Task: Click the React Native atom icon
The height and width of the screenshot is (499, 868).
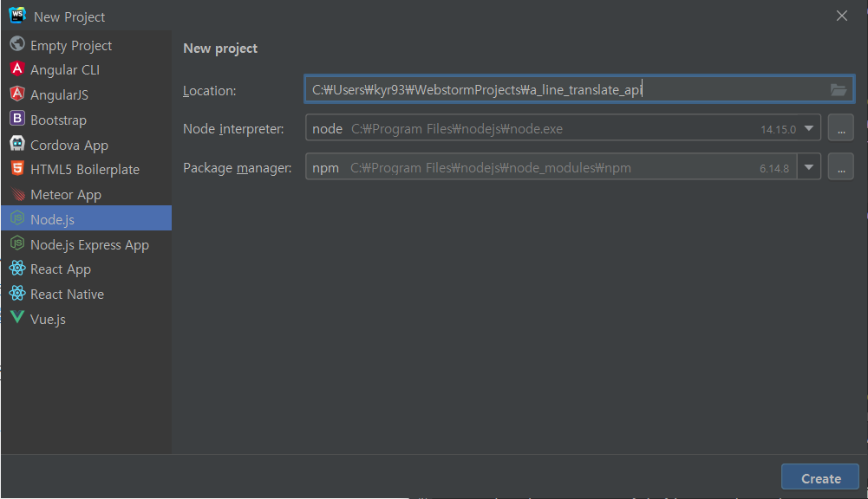Action: pyautogui.click(x=17, y=293)
